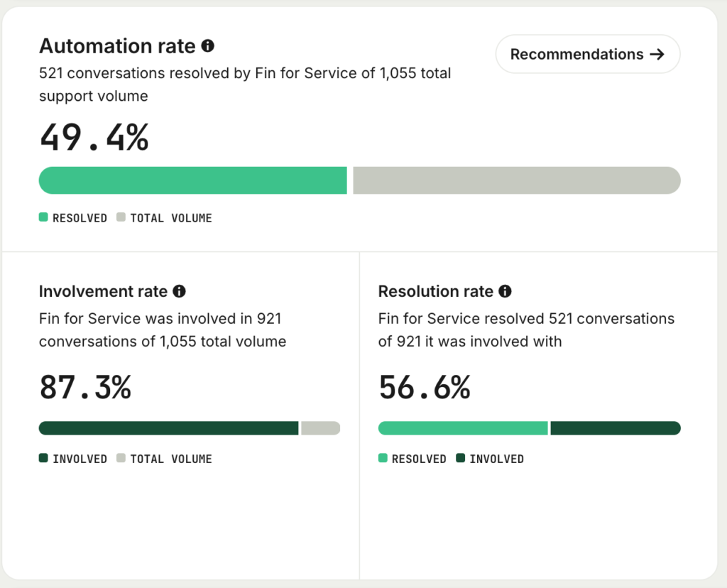This screenshot has width=727, height=588.
Task: Click the 87.3% involvement rate figure
Action: (x=86, y=387)
